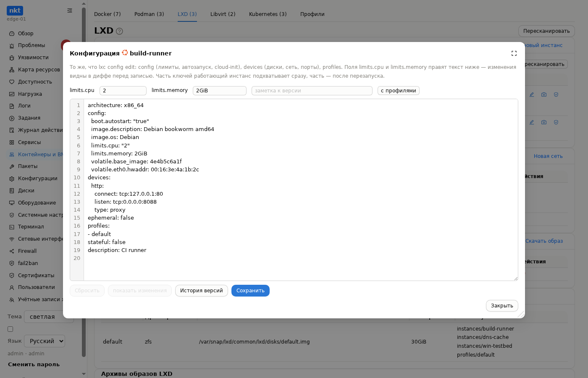
Task: Click the 'profiles/default' storage entry
Action: (476, 355)
